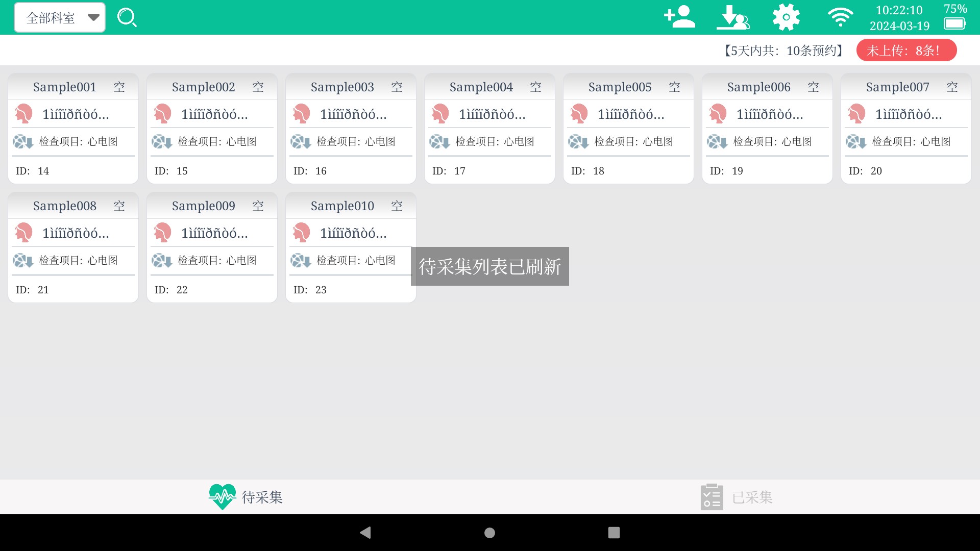The width and height of the screenshot is (980, 551).
Task: Click patient head icon on Sample001
Action: (x=24, y=114)
